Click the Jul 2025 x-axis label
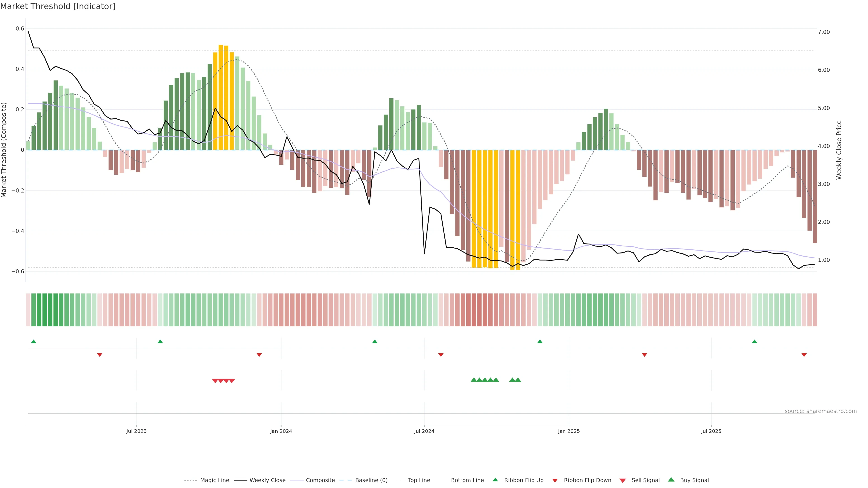Screen dimensions: 868x488 click(711, 431)
